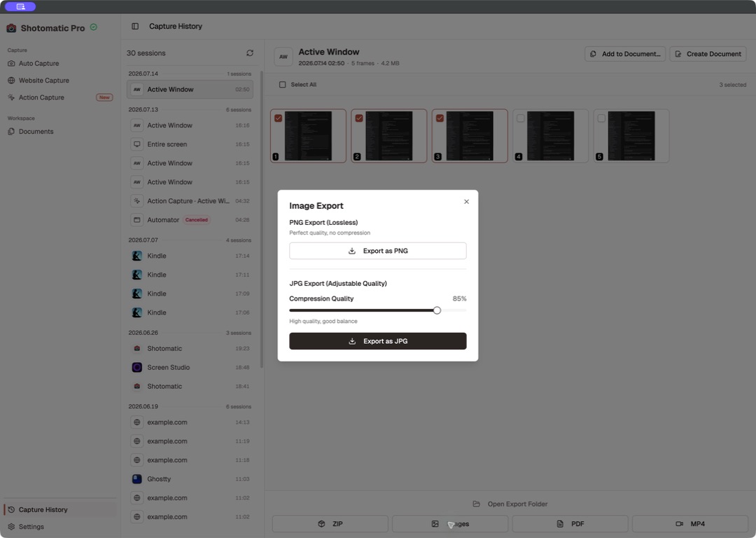
Task: Click the Entire screen monitor icon
Action: pyautogui.click(x=137, y=144)
